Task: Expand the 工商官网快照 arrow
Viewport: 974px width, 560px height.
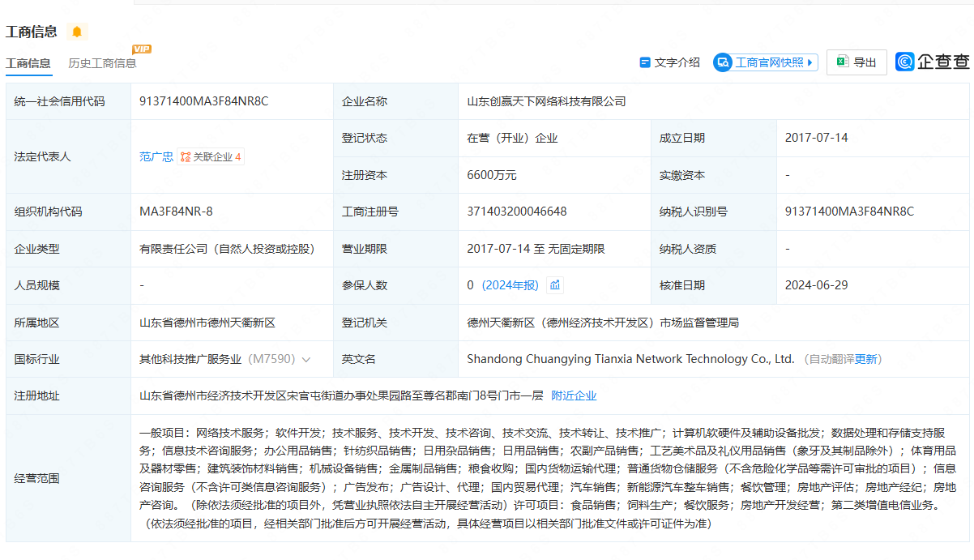Action: [811, 62]
